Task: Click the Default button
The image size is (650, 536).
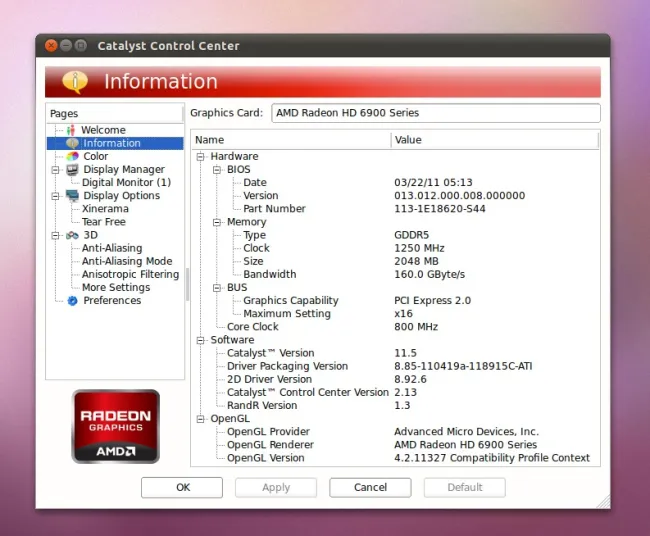Action: (465, 487)
